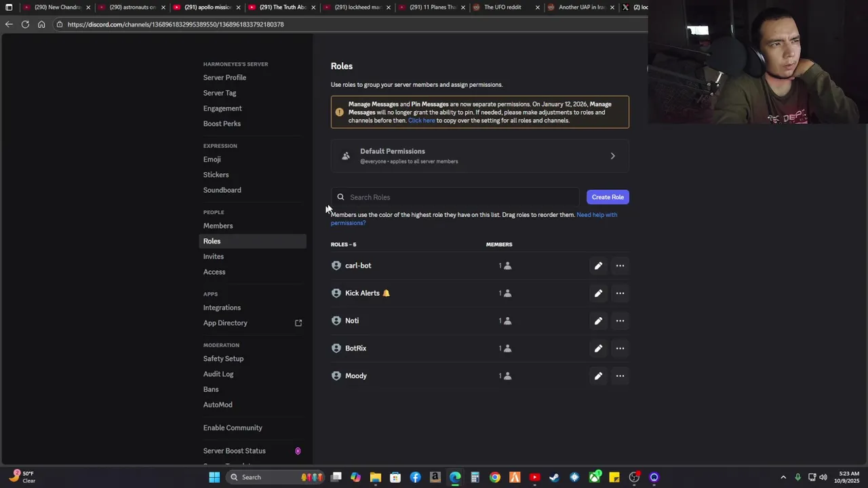The image size is (868, 488).
Task: Open Bans list
Action: point(211,390)
